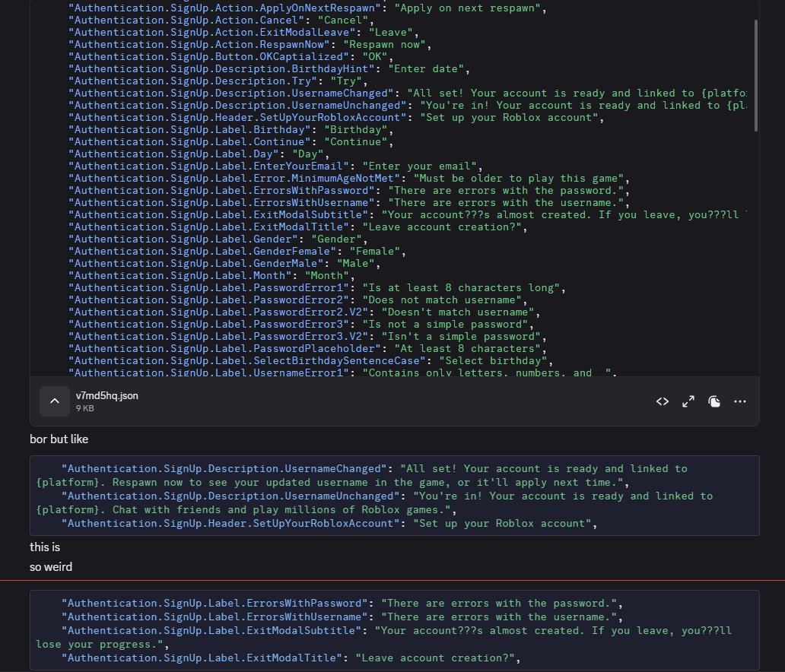The height and width of the screenshot is (672, 785).
Task: Click the file attachment download icon
Action: click(714, 401)
